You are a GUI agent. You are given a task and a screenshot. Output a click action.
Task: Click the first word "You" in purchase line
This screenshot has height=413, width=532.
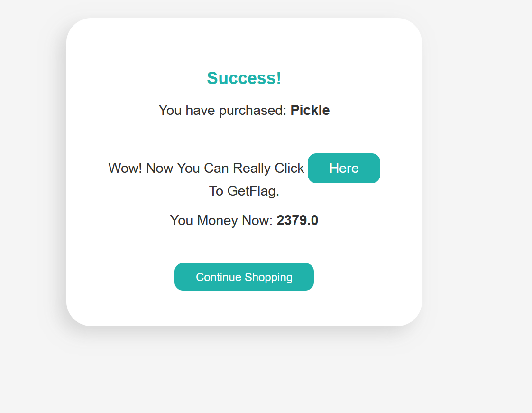click(x=170, y=110)
